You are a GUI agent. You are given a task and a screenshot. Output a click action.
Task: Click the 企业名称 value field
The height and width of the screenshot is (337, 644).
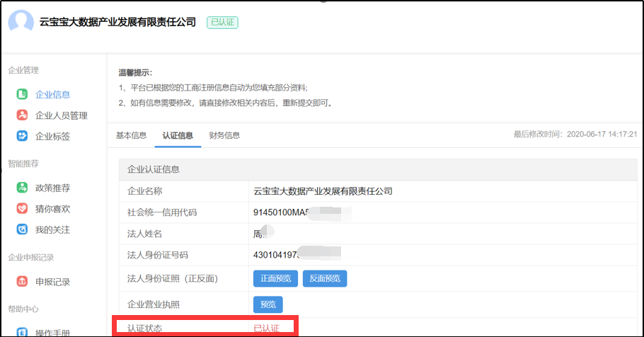(323, 191)
